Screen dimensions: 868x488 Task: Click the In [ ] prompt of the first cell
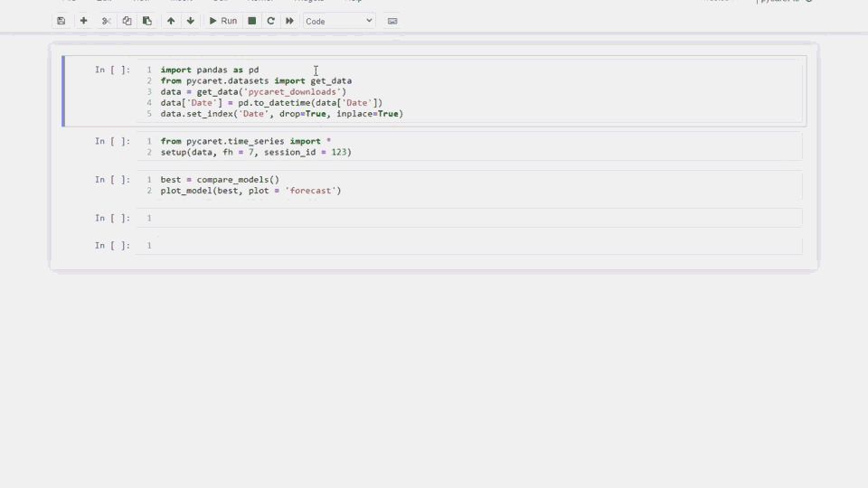point(112,70)
